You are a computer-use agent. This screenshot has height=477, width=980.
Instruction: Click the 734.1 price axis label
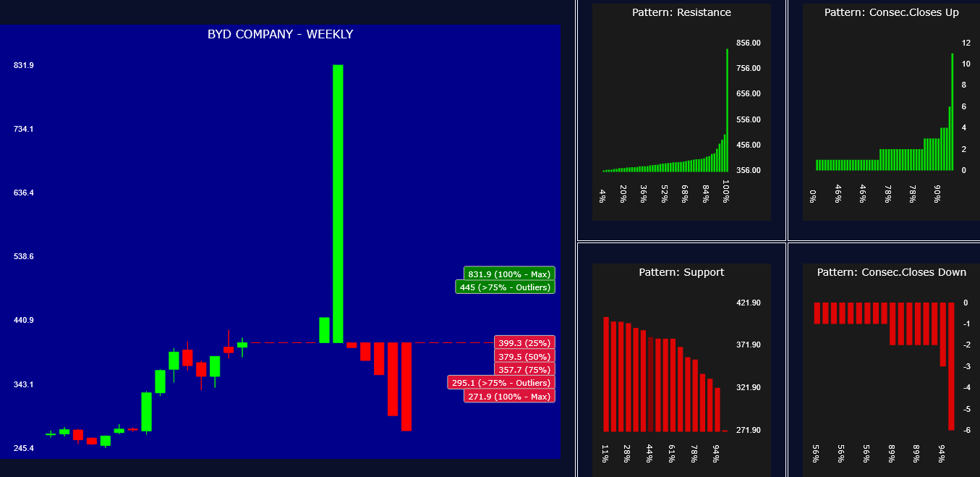pyautogui.click(x=24, y=129)
